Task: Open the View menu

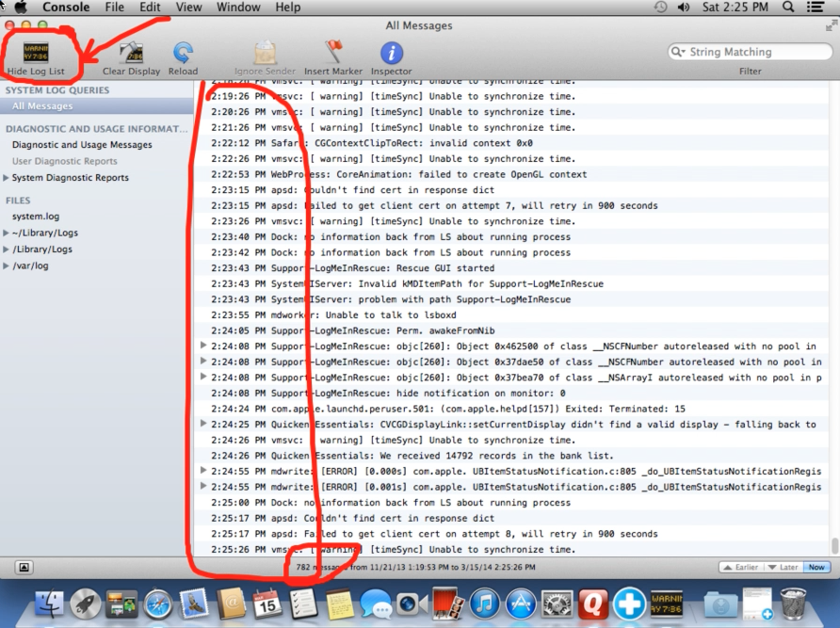Action: pos(188,7)
